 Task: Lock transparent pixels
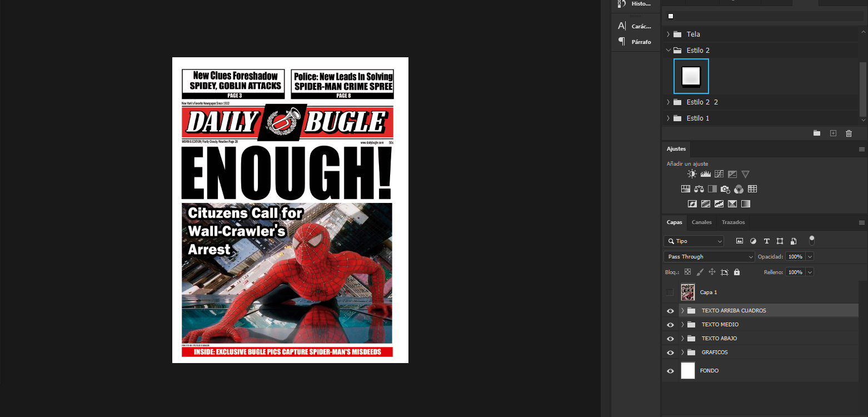[x=687, y=272]
